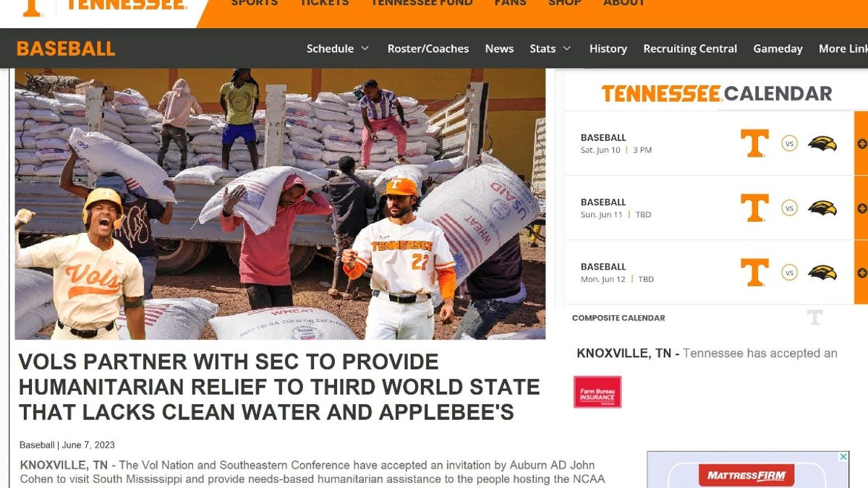868x488 pixels.
Task: Click Southern Miss eagle logo for Mon. Jun 12 game
Action: click(x=822, y=273)
